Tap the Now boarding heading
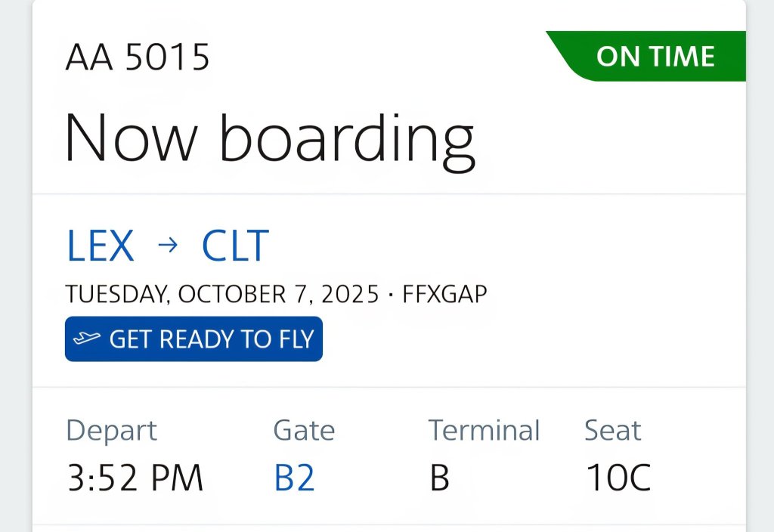 (x=270, y=140)
